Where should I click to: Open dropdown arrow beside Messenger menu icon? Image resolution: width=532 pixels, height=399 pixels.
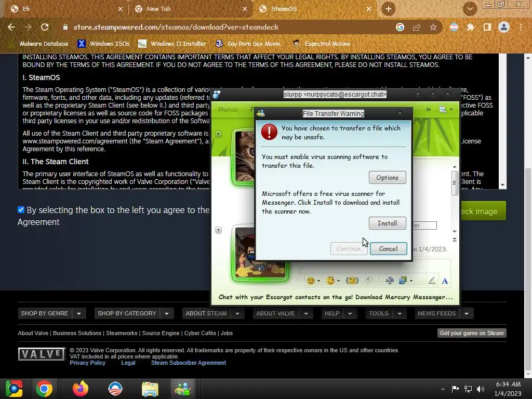coord(451,110)
